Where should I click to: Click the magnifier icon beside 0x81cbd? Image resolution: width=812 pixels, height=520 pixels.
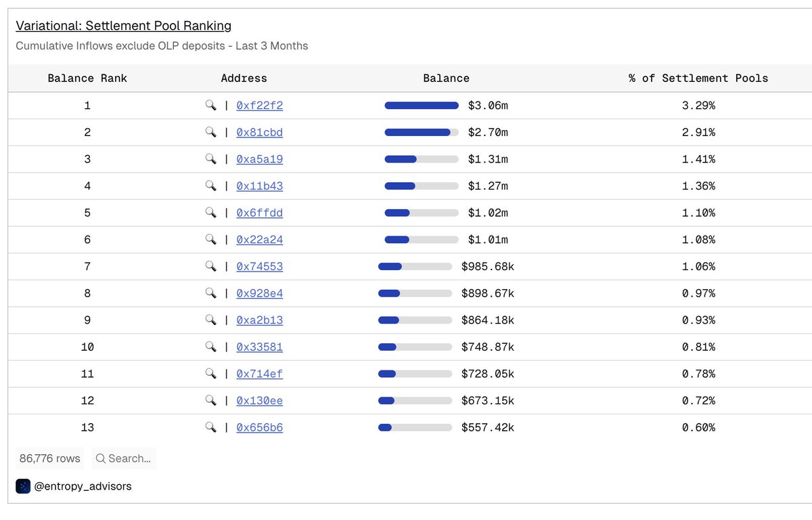tap(210, 133)
